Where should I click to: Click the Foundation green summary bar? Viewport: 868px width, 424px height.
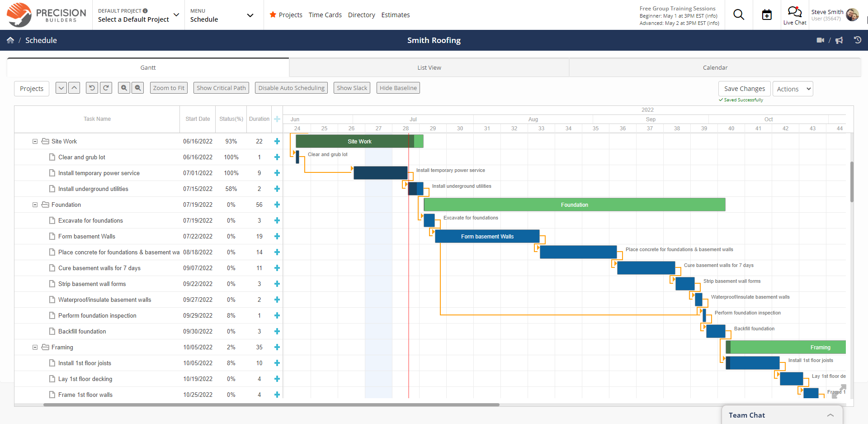click(x=575, y=205)
